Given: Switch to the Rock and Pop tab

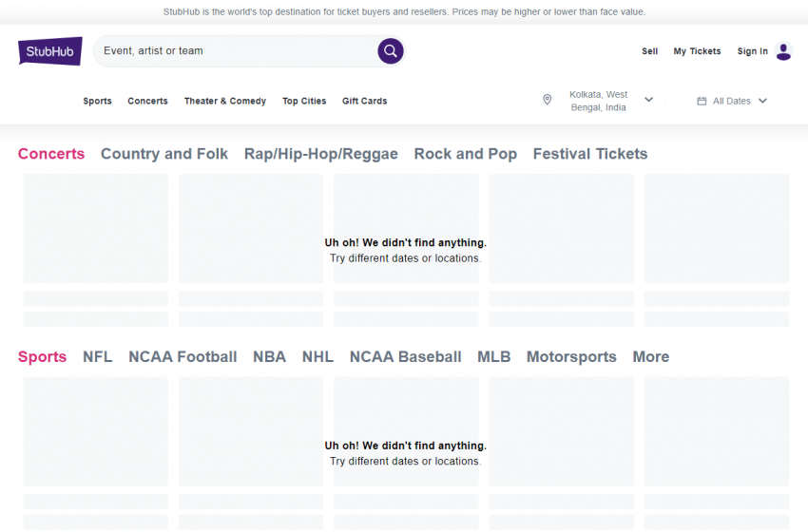Looking at the screenshot, I should click(466, 154).
